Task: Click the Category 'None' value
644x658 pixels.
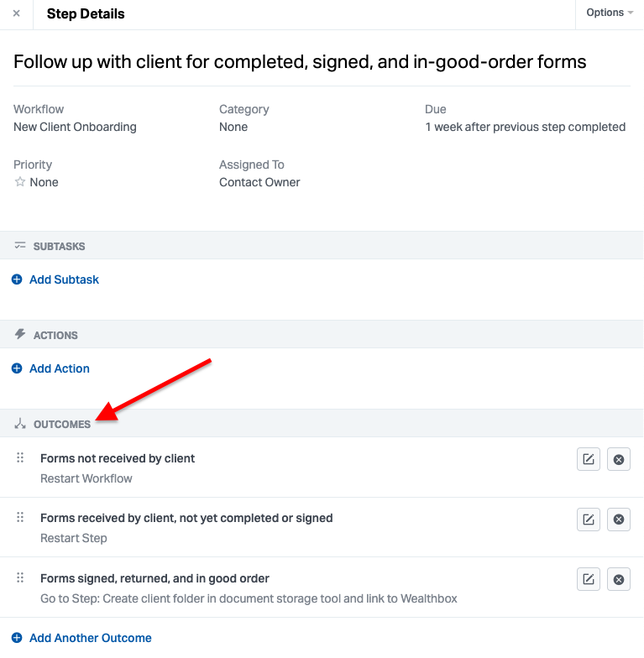Action: point(233,127)
